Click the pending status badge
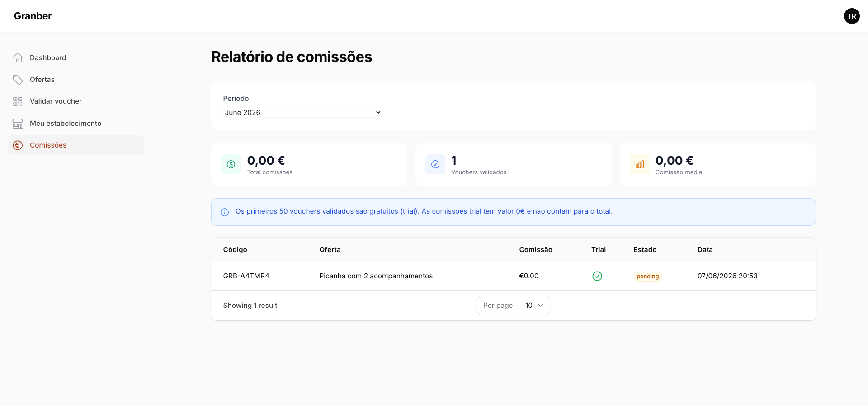Image resolution: width=868 pixels, height=406 pixels. click(x=647, y=277)
